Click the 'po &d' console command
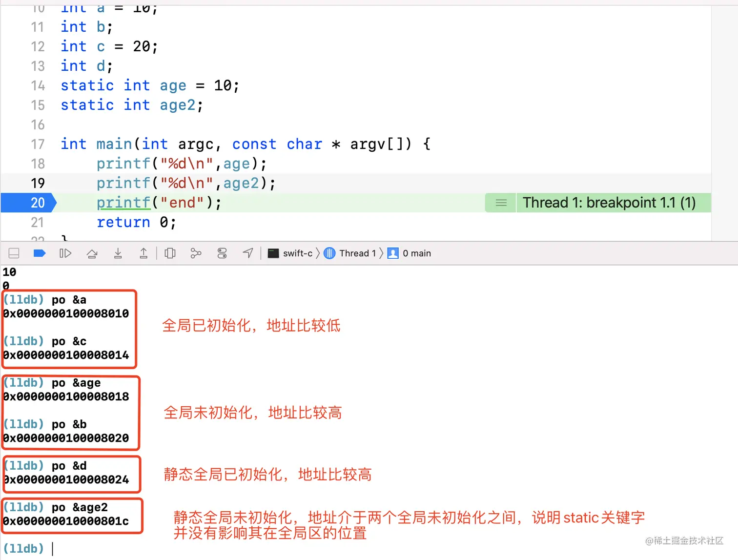Screen dimensions: 738x560 click(x=69, y=466)
